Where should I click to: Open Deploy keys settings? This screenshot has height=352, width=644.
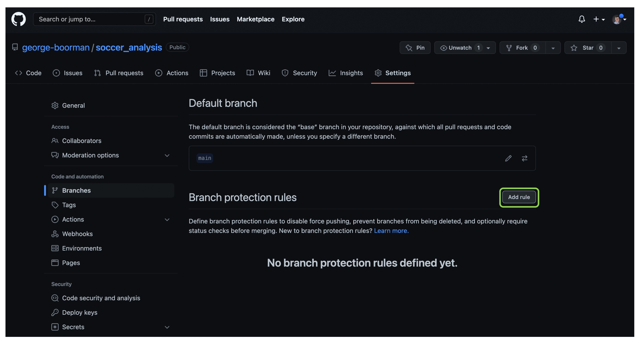(111, 313)
